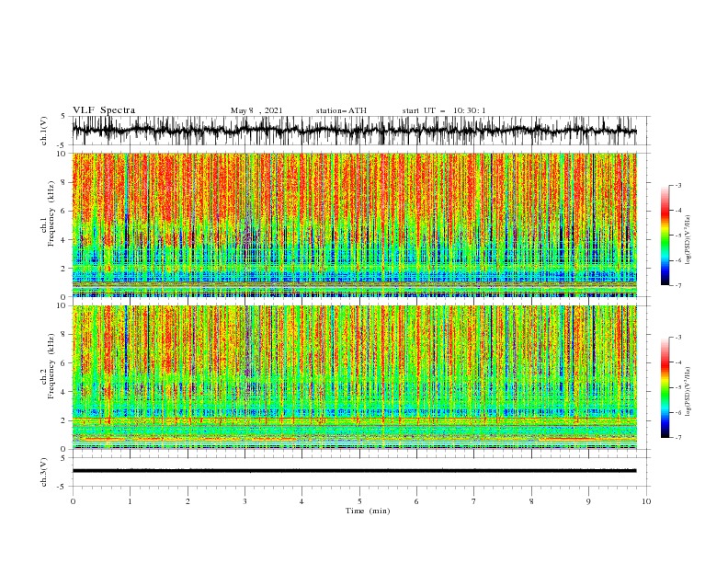The image size is (728, 563).
Task: Click the ch.1 voltage waveform trace
Action: (x=354, y=131)
